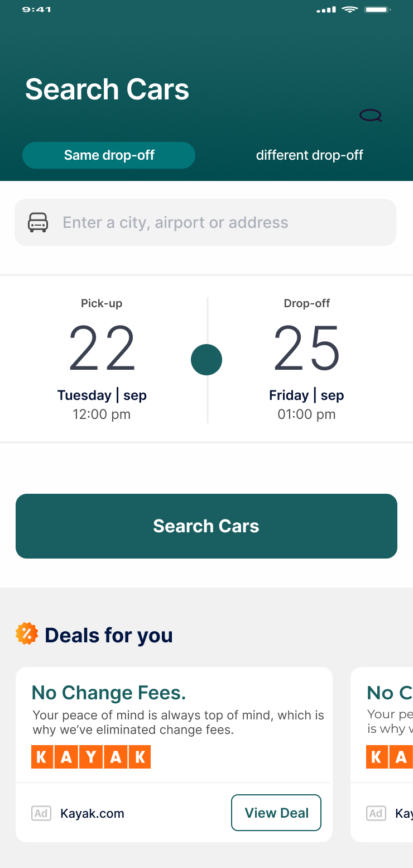Click the View Deal button

[x=276, y=813]
